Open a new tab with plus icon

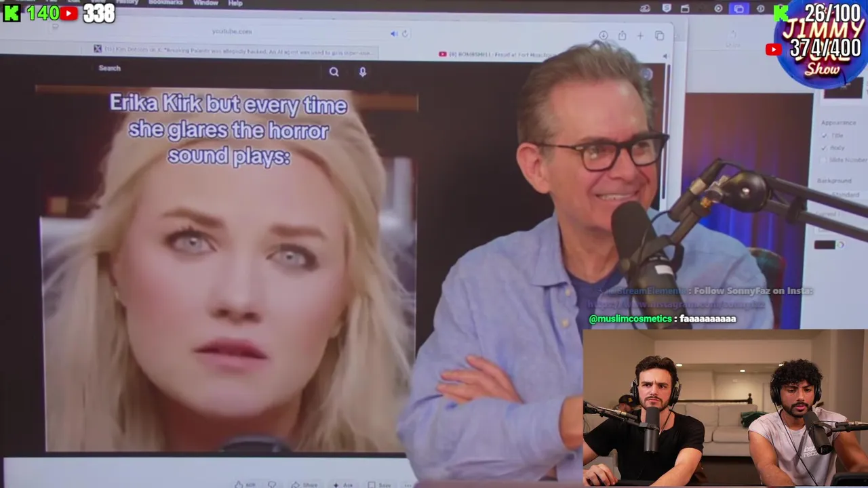(x=640, y=35)
